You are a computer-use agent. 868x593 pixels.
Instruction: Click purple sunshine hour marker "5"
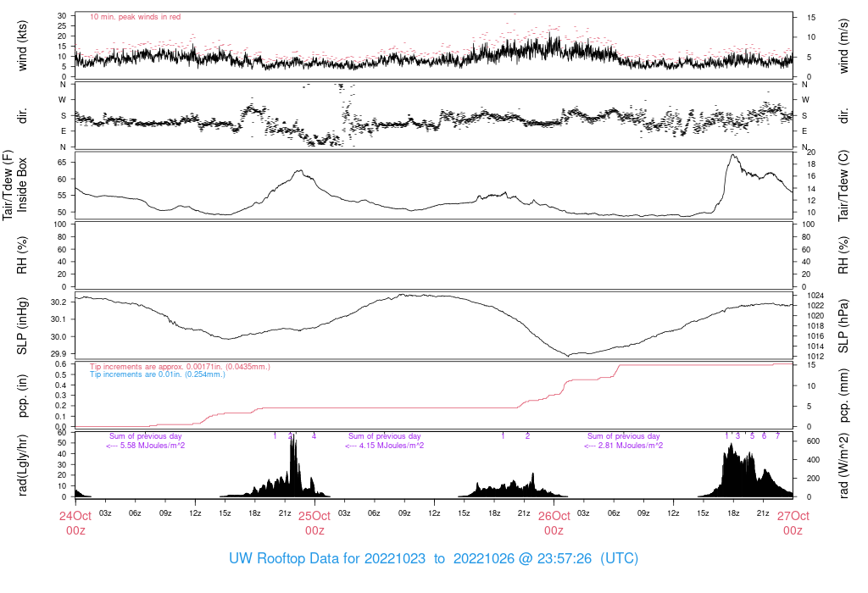pos(753,436)
